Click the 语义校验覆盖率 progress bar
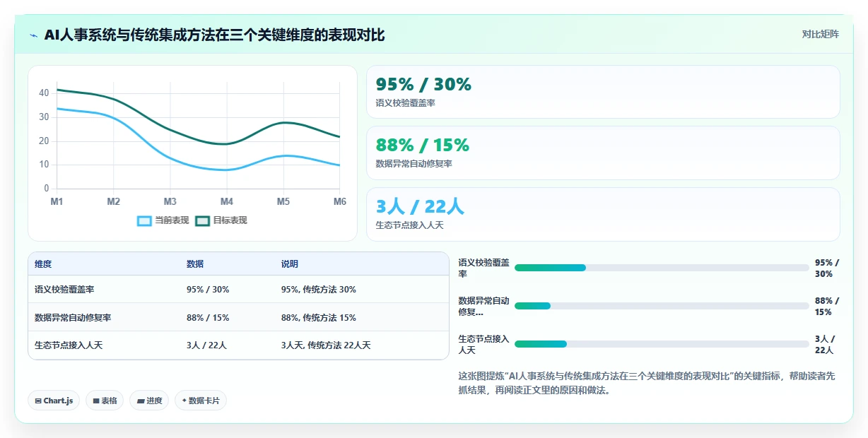The width and height of the screenshot is (868, 438). pos(662,268)
